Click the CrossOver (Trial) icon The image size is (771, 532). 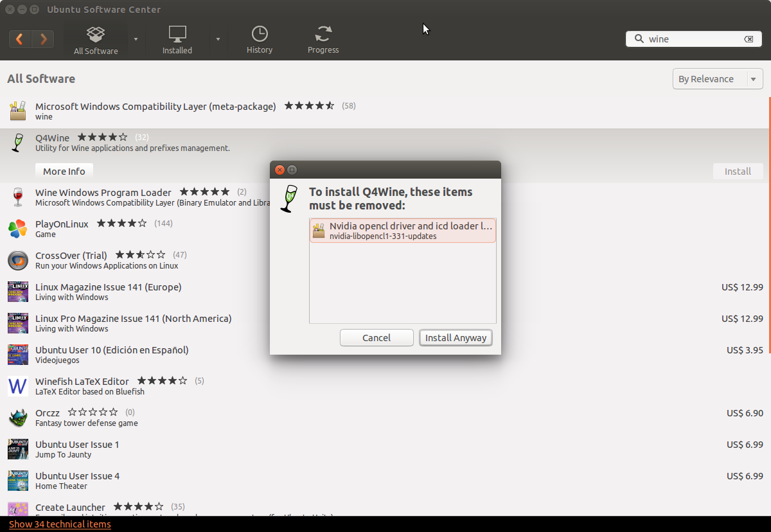point(17,260)
